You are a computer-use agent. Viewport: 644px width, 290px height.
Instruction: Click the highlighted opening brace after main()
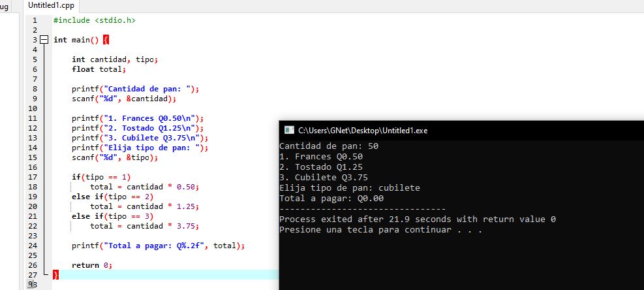[x=106, y=40]
